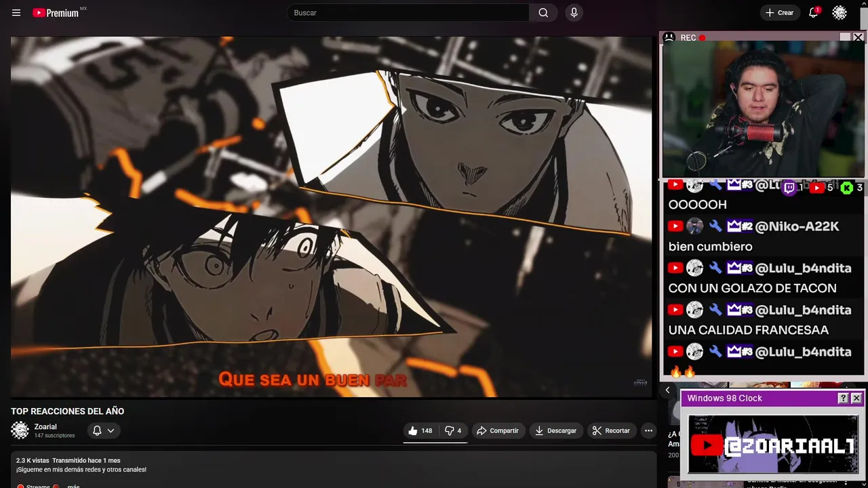The width and height of the screenshot is (868, 488).
Task: Click YouTube logo in @ZOARIAAL1 banner
Action: pyautogui.click(x=707, y=445)
